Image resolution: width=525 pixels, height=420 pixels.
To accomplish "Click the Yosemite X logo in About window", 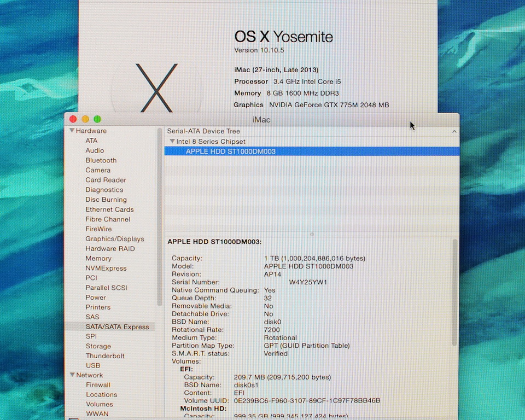I will 157,87.
